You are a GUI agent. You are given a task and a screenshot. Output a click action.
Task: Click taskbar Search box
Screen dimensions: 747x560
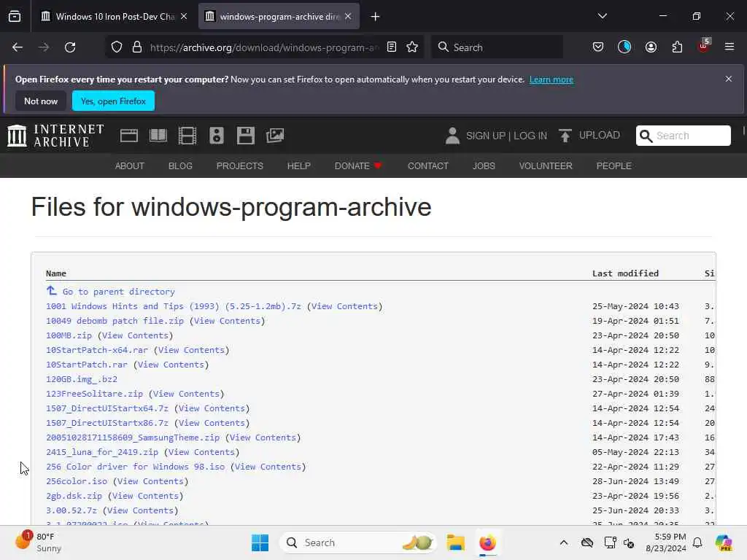click(x=358, y=542)
